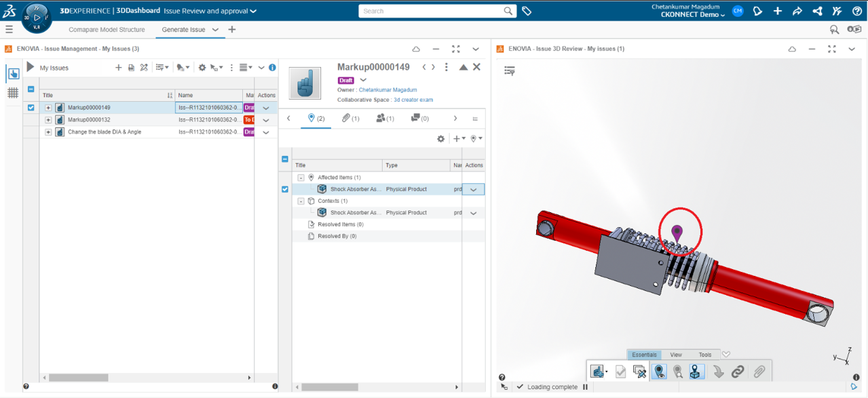Image resolution: width=868 pixels, height=398 pixels.
Task: Click the pin-on-box locate icon
Action: point(697,372)
